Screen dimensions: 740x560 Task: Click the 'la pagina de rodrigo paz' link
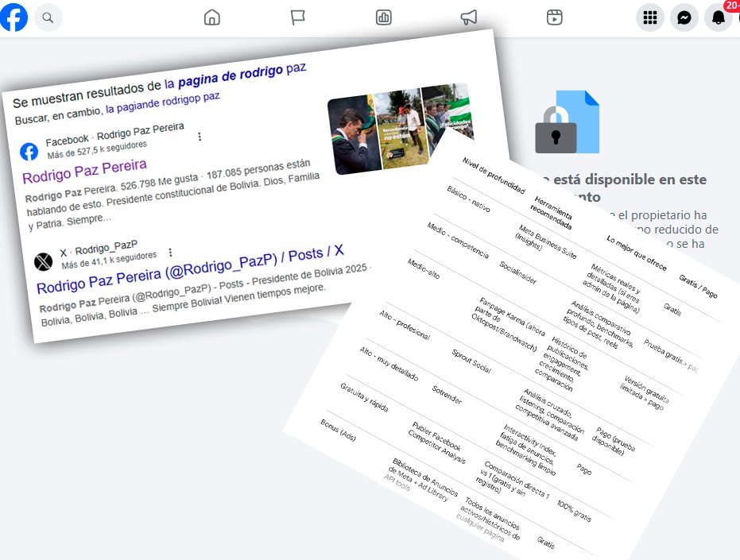tap(235, 76)
